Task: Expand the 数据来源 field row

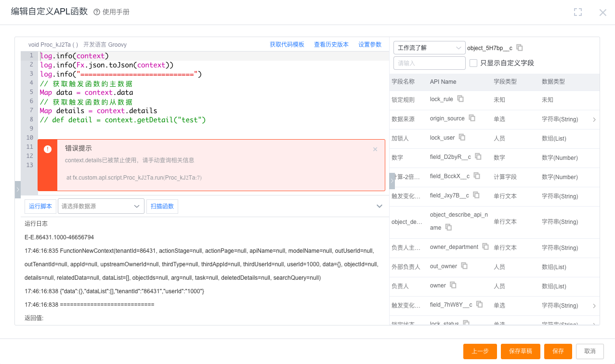Action: coord(594,119)
